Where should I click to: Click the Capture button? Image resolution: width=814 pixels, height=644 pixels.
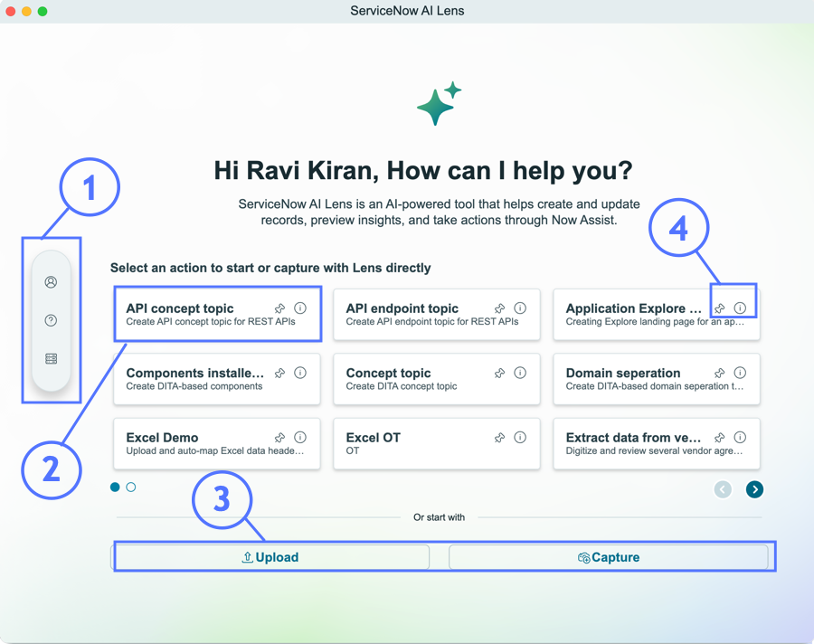[609, 557]
